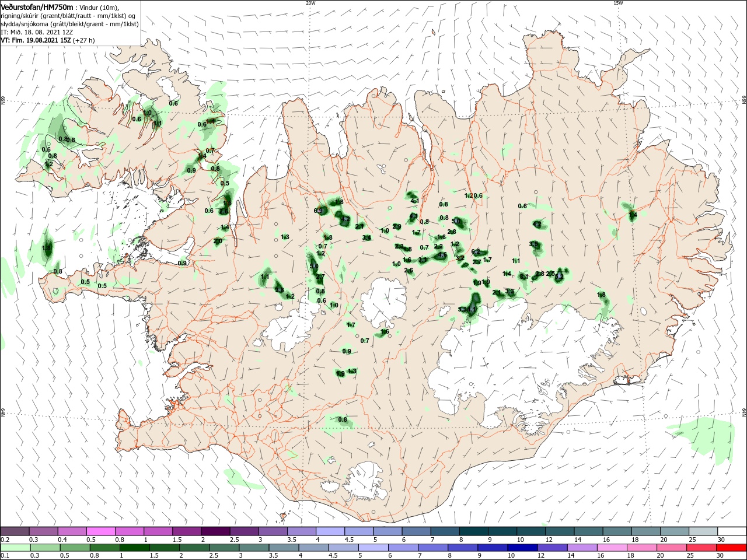Click the 'VT: Fim. 19.08.2021 15Z (+27 h)' line

tap(48, 40)
